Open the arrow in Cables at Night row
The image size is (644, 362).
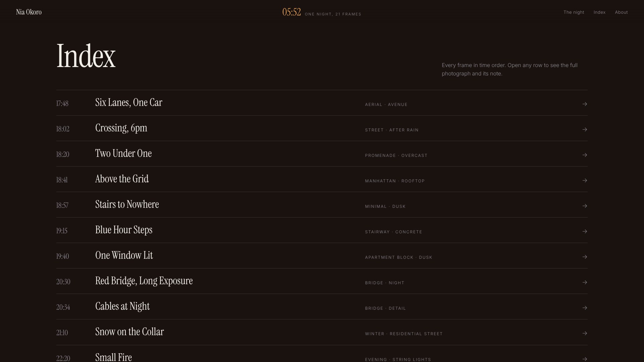[x=585, y=308]
